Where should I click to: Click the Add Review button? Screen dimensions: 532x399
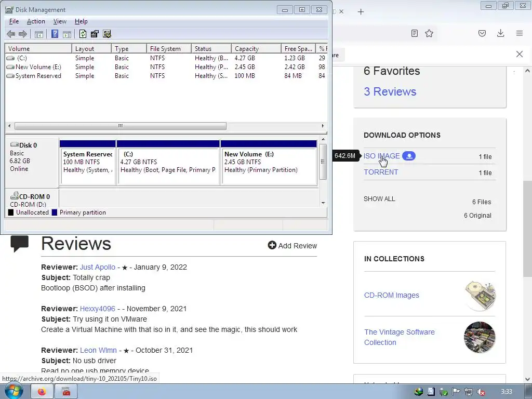click(x=292, y=245)
